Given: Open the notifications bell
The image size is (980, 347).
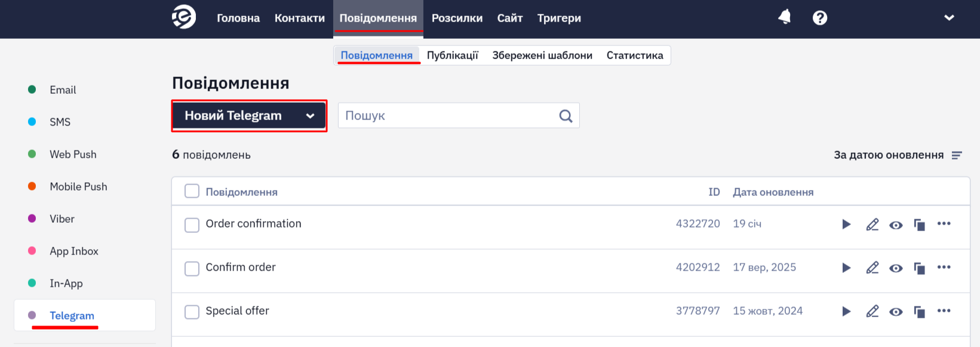Looking at the screenshot, I should pyautogui.click(x=785, y=17).
